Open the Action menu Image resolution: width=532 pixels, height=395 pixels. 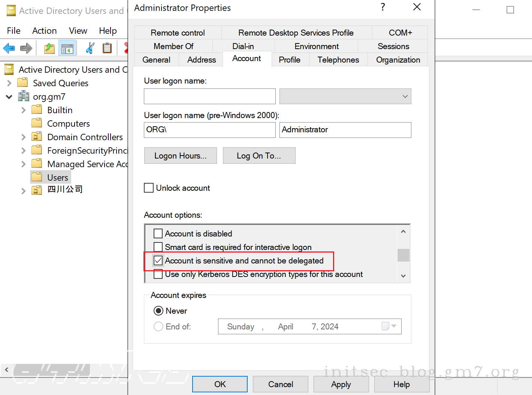(44, 31)
